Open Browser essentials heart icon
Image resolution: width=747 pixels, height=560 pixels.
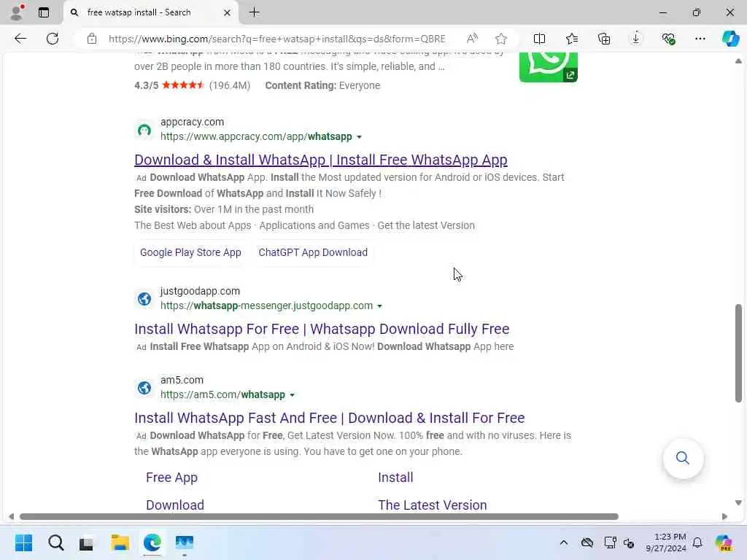(x=668, y=39)
